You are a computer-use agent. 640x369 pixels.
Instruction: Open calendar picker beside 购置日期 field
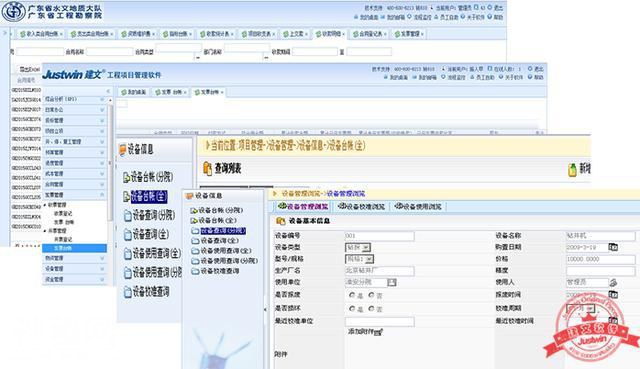613,247
